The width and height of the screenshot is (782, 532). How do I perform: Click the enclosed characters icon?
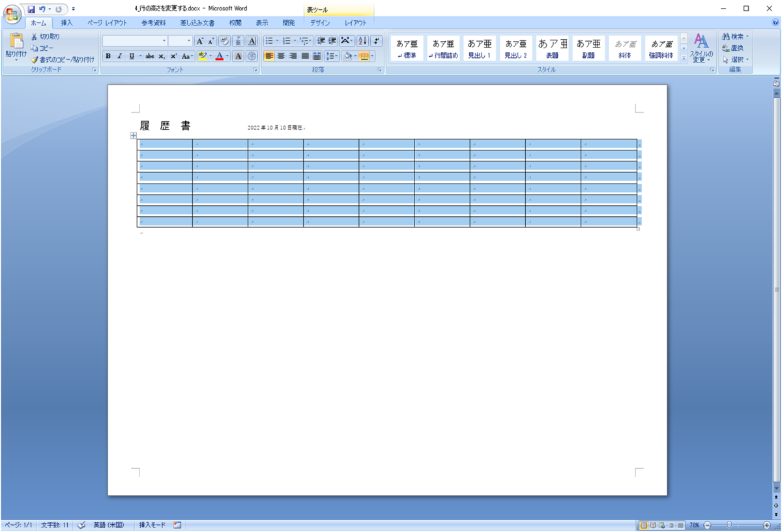(x=252, y=56)
